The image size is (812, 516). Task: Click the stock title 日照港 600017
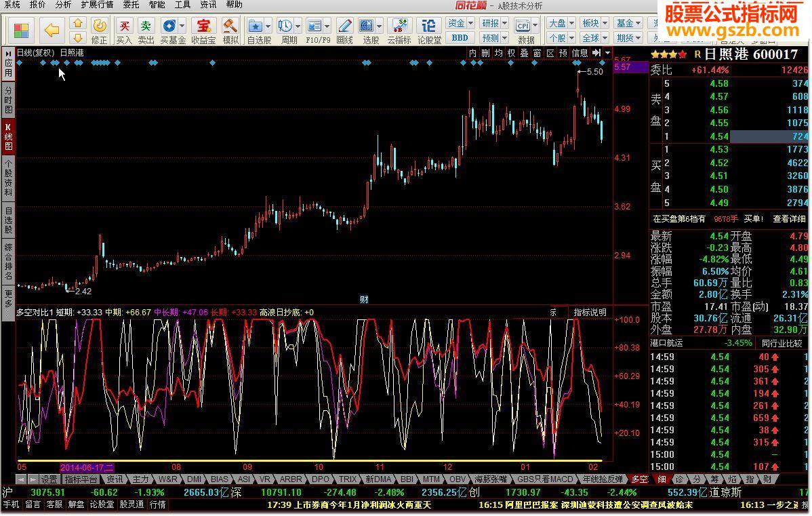(x=751, y=54)
